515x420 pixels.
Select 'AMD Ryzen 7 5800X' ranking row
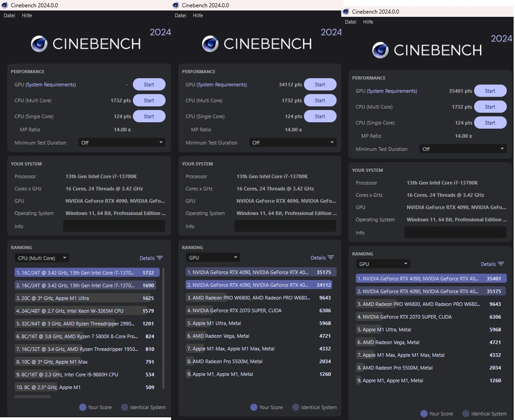[x=87, y=336]
